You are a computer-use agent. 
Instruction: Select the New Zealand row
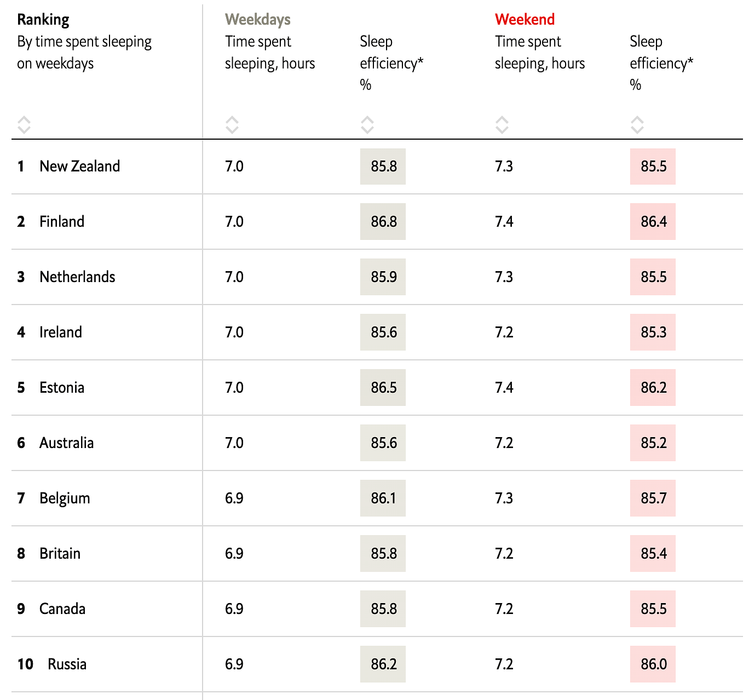79,167
